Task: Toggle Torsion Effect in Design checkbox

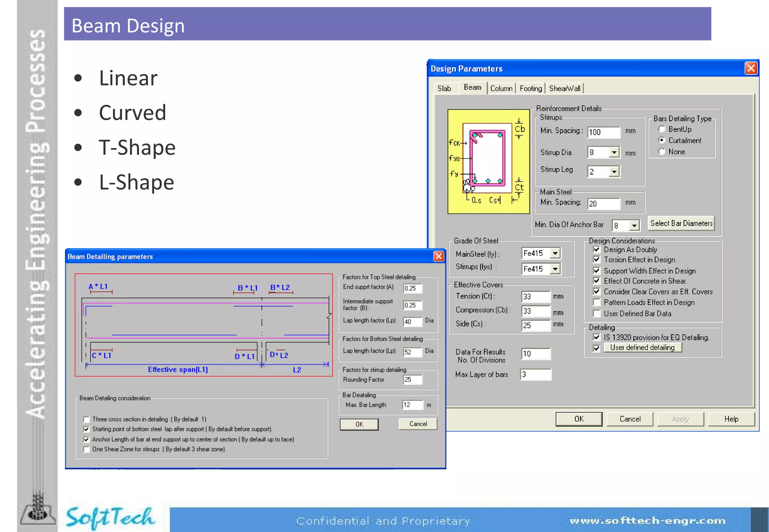Action: [596, 260]
